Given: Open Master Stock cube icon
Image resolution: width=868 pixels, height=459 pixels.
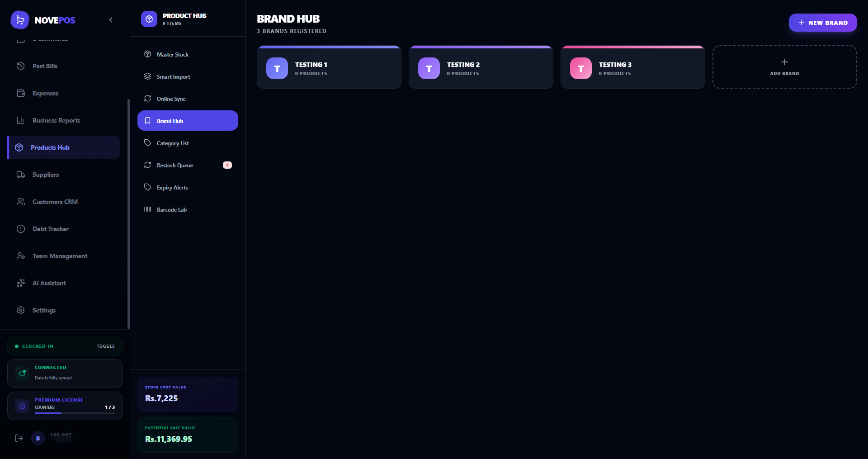Looking at the screenshot, I should pyautogui.click(x=147, y=54).
